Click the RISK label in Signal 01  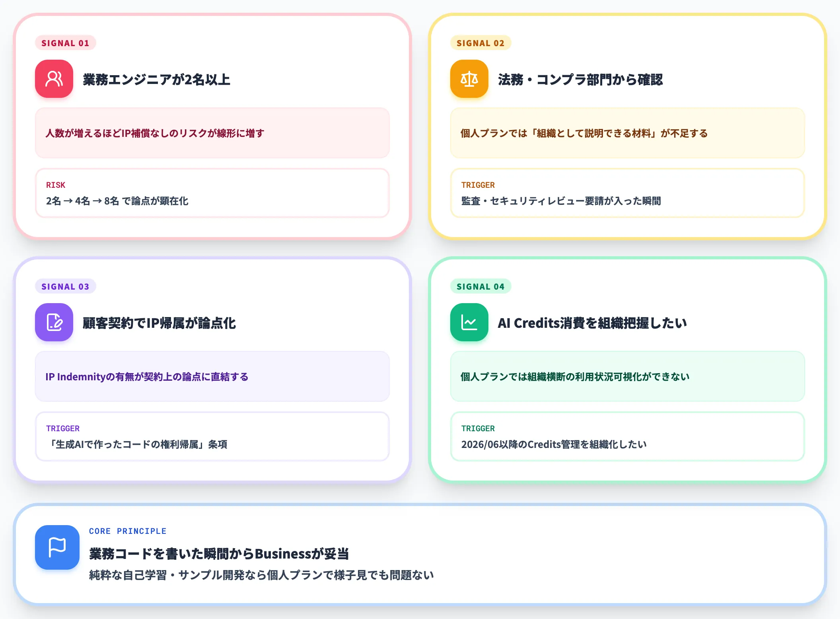click(56, 185)
